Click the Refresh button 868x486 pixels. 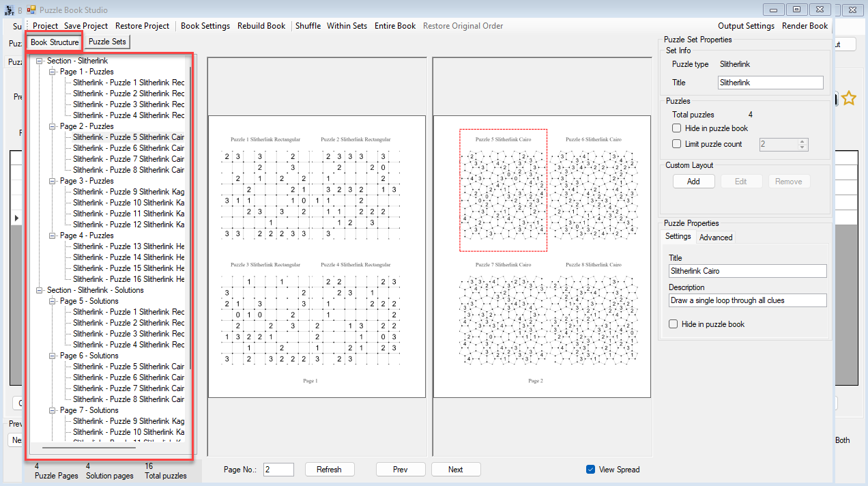click(329, 470)
